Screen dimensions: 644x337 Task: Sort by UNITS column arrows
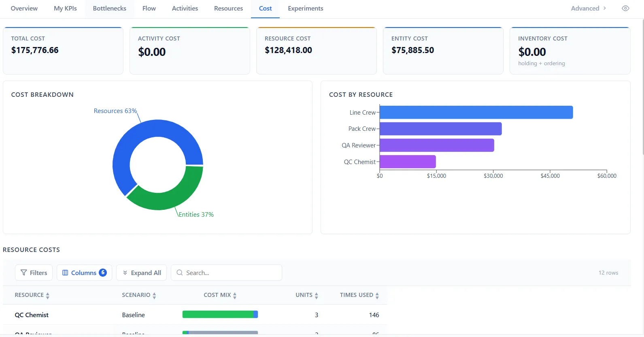(317, 295)
